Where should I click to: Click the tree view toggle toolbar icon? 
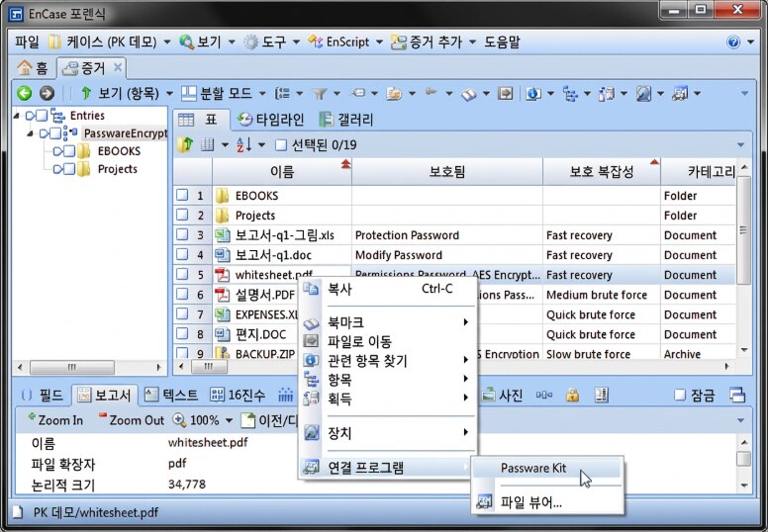point(282,93)
